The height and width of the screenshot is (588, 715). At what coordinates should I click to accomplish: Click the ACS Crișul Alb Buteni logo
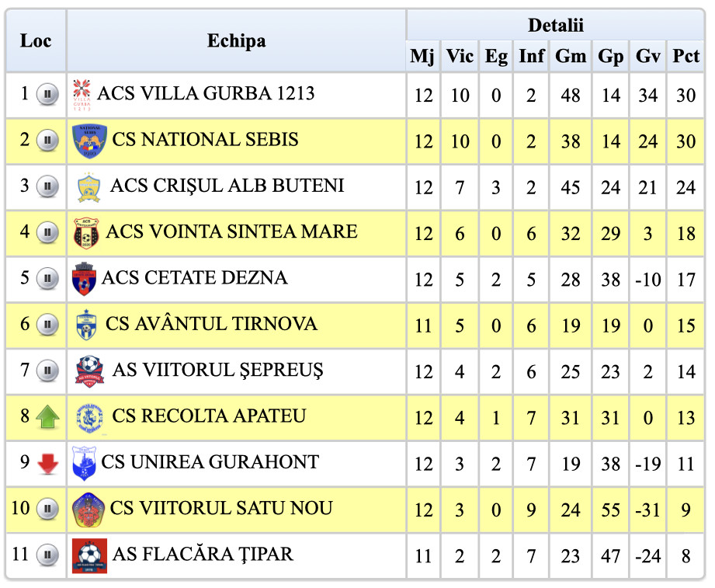(x=89, y=186)
